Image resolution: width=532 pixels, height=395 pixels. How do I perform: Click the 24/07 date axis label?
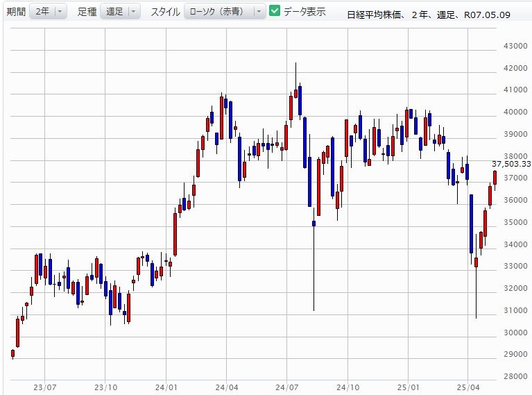(x=287, y=387)
